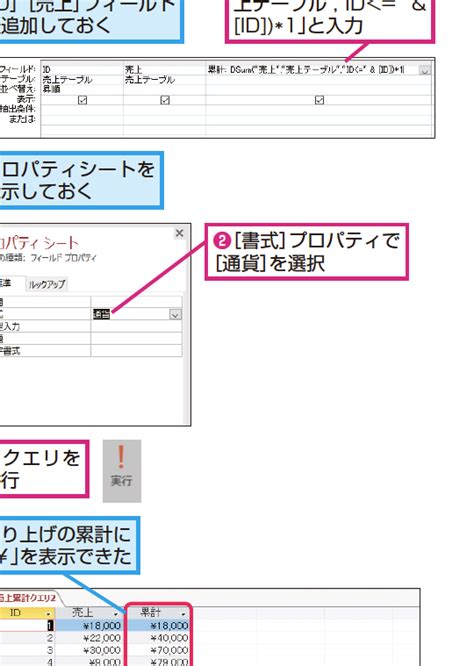This screenshot has height=666, width=474.
Task: Uncheck the 表示 checkbox for ID column
Action: click(82, 100)
